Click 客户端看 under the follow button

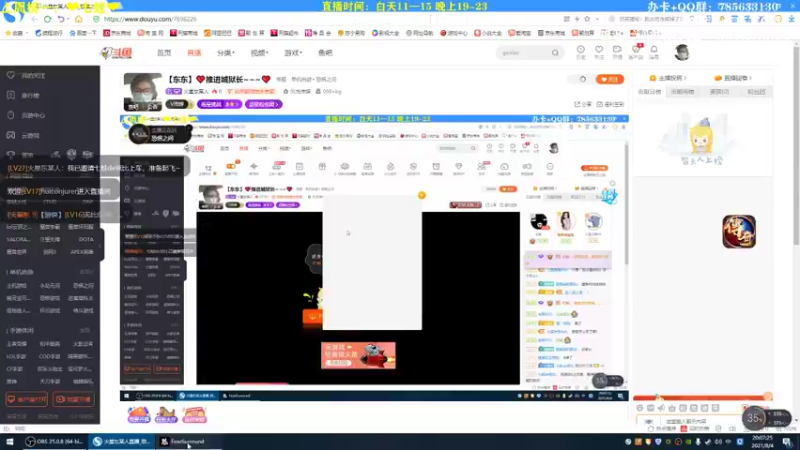[611, 104]
